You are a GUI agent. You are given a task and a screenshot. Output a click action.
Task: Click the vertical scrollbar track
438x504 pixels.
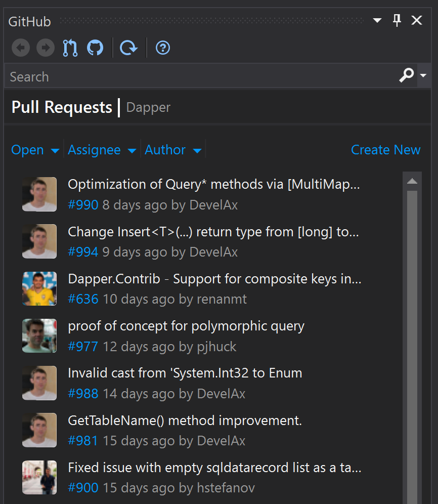pos(412,347)
